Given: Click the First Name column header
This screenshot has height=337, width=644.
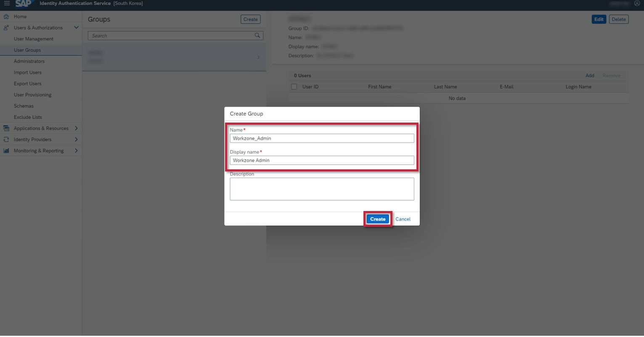Looking at the screenshot, I should tap(379, 87).
